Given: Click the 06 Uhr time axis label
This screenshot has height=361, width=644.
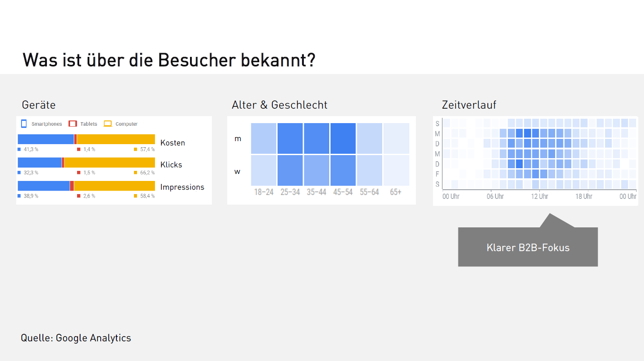Looking at the screenshot, I should click(x=495, y=196).
